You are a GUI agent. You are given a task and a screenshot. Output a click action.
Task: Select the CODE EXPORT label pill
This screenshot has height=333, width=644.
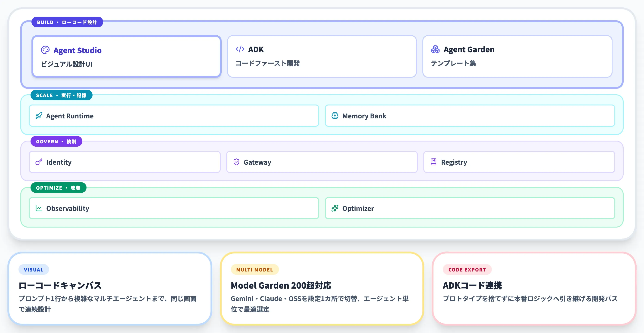[x=467, y=269]
